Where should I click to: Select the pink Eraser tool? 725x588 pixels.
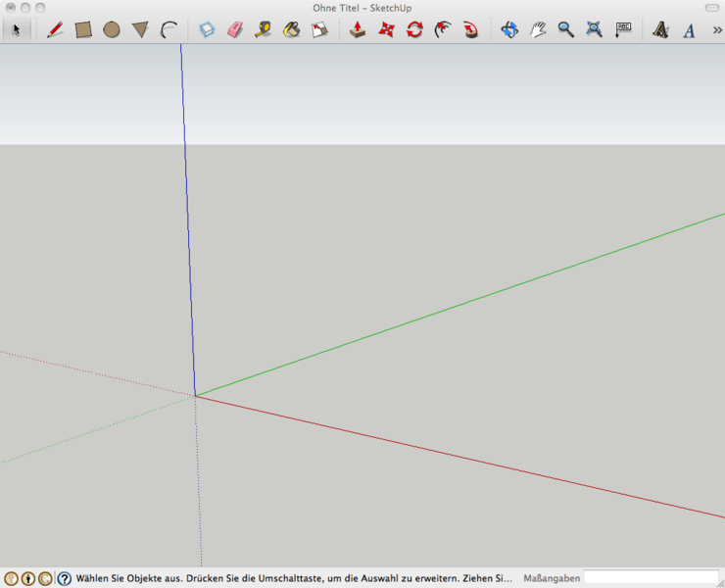234,29
